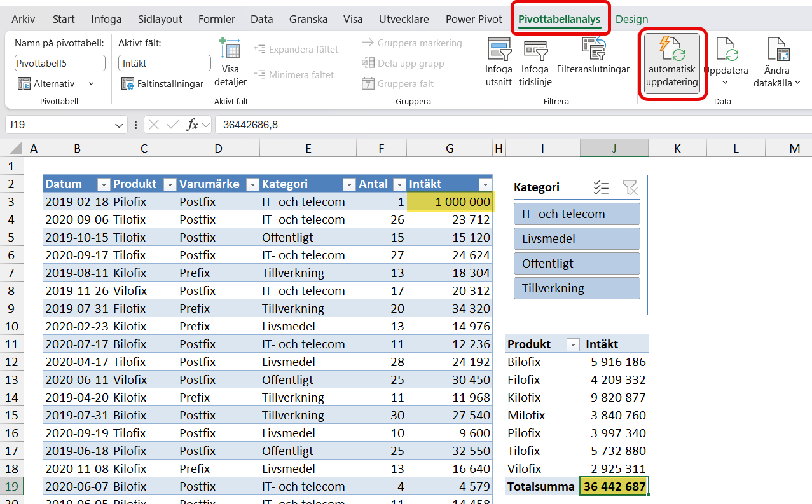Open Alternativ for the pivot table

tap(46, 83)
